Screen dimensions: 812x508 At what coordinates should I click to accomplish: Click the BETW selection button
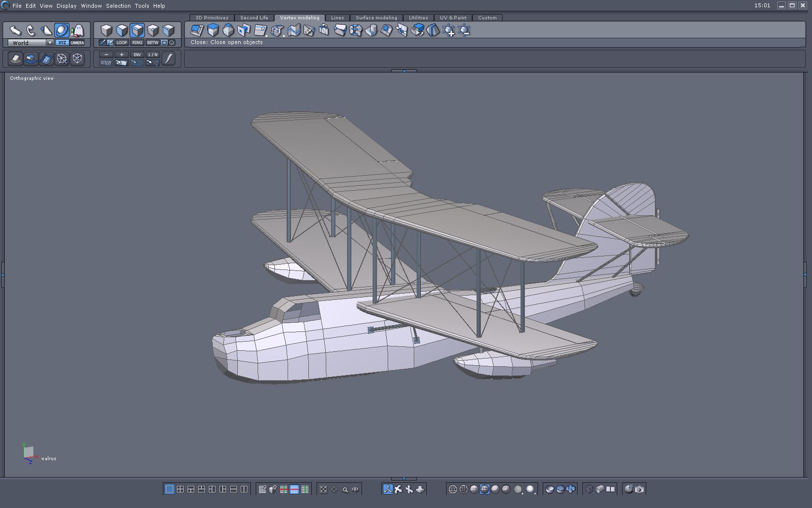coord(153,43)
